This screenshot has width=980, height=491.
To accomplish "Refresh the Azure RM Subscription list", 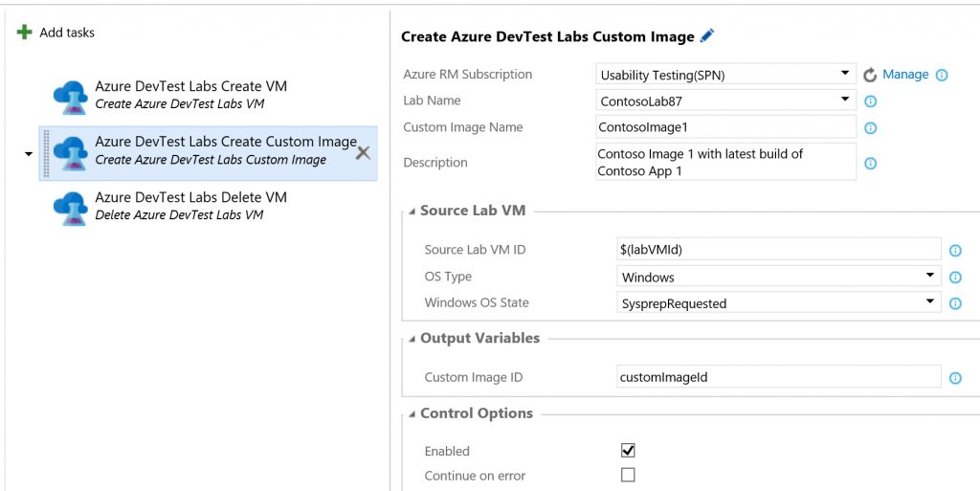I will pos(870,75).
